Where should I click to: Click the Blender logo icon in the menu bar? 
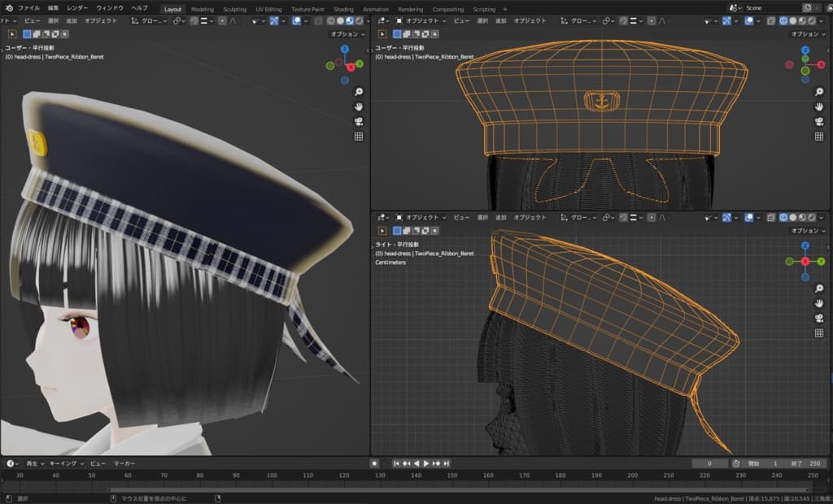pyautogui.click(x=8, y=8)
